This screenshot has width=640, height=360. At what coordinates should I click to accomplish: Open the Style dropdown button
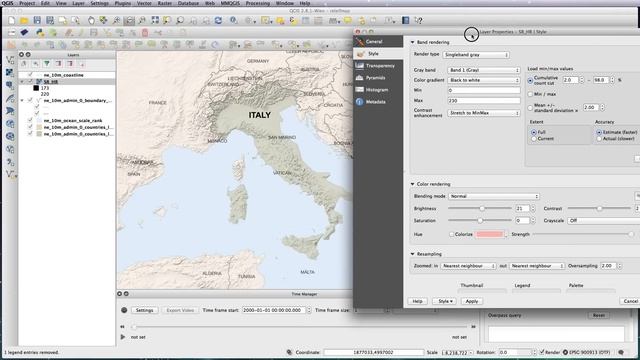445,301
